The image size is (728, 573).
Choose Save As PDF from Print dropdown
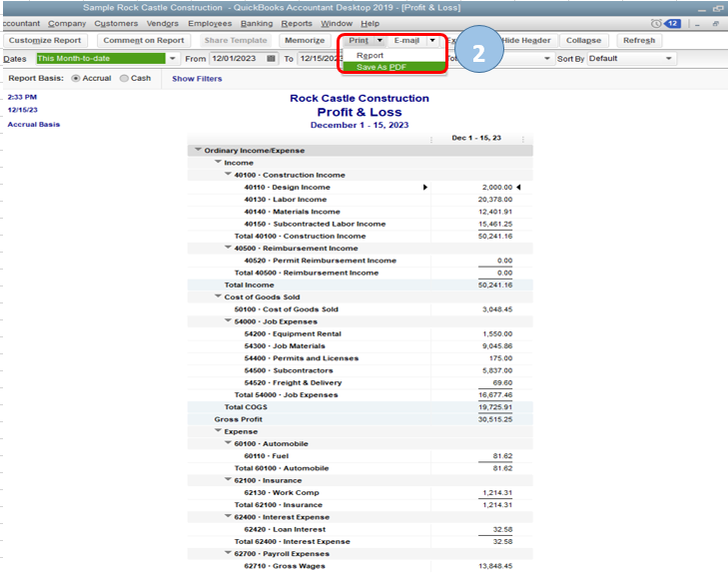click(393, 67)
